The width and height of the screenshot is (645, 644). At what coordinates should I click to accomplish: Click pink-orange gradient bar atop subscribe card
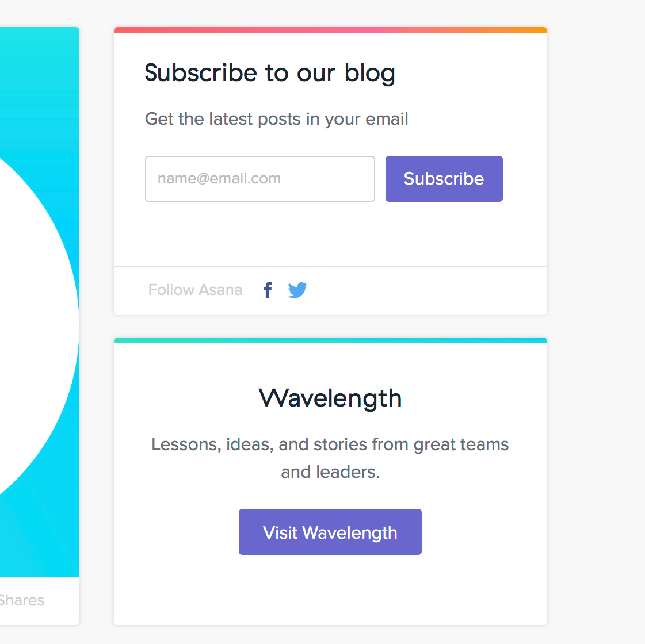[x=330, y=30]
